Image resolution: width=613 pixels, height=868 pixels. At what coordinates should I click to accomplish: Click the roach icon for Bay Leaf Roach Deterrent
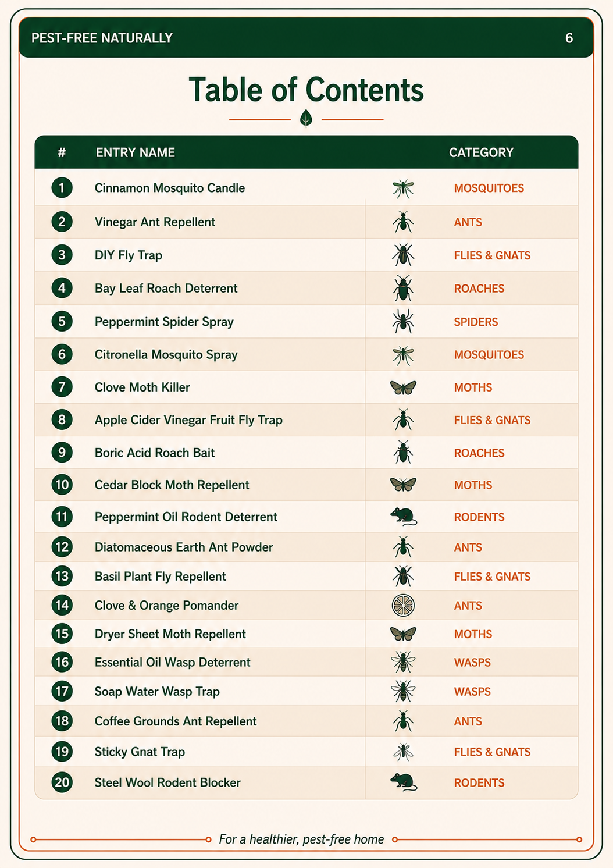click(x=403, y=289)
